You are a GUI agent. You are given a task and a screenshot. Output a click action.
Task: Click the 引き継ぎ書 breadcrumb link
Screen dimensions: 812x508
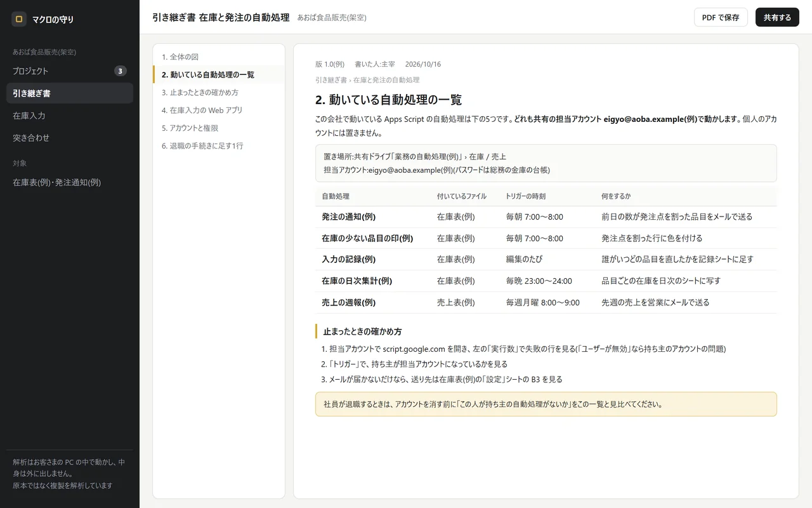point(331,80)
